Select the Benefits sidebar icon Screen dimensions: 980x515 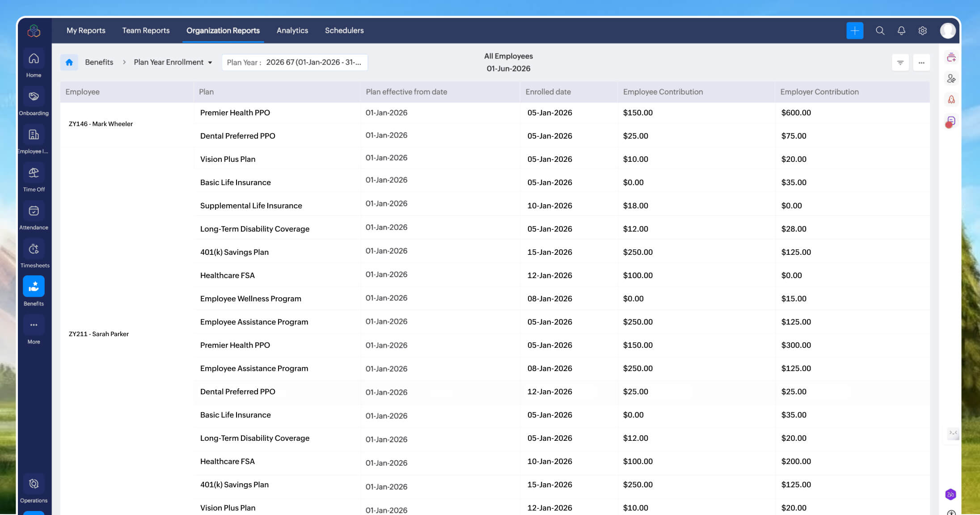34,287
